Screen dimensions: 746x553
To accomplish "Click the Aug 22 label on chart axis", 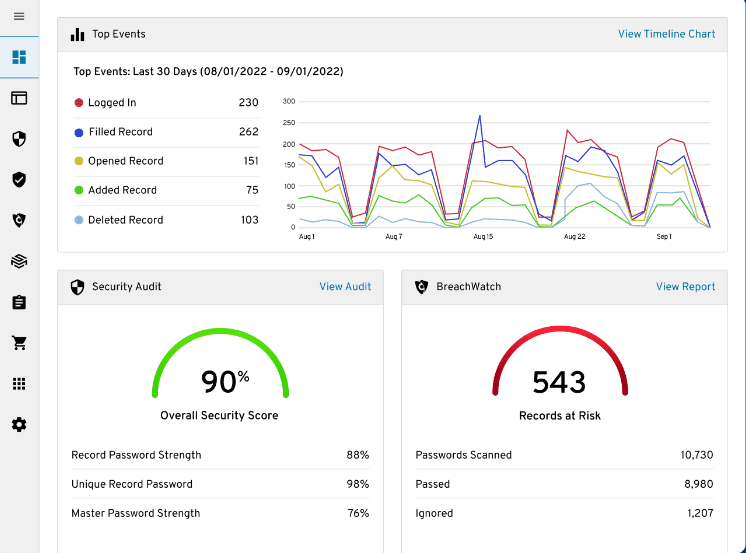I will (574, 237).
